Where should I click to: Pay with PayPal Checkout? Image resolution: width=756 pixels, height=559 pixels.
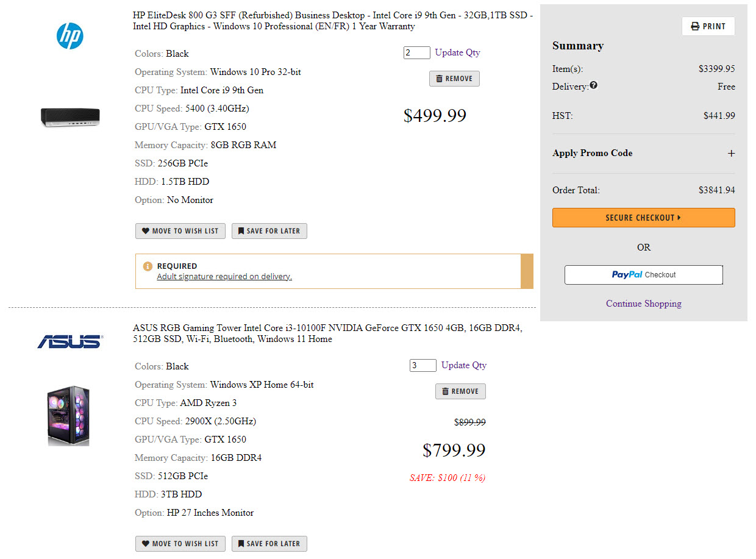643,275
